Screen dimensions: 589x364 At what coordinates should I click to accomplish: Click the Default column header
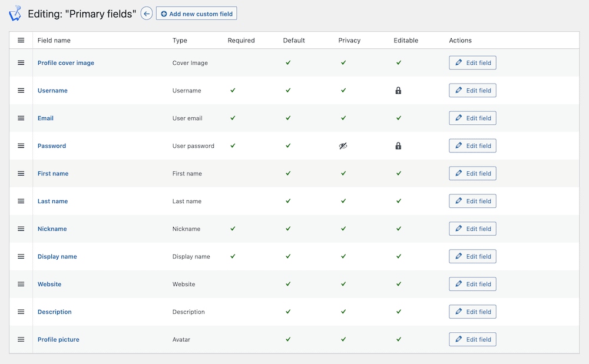tap(294, 40)
